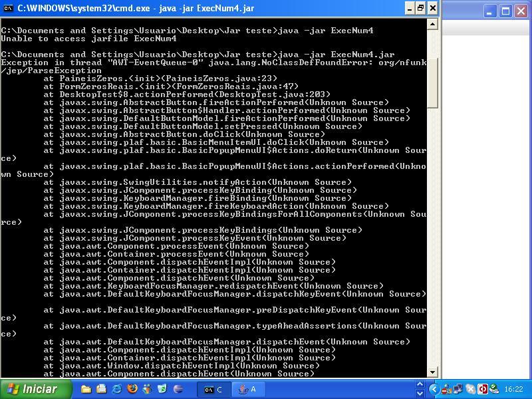Image resolution: width=532 pixels, height=399 pixels.
Task: Close the cmd.exe window
Action: coord(433,8)
